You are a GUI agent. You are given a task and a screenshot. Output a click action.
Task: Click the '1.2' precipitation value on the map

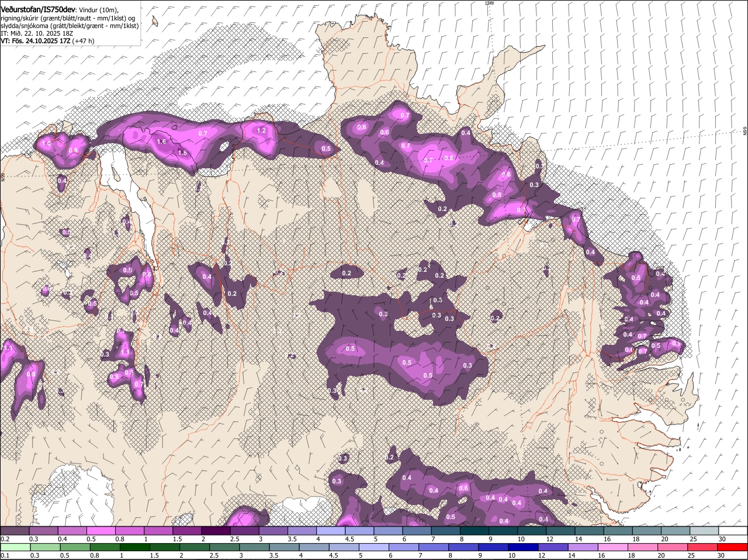point(262,130)
